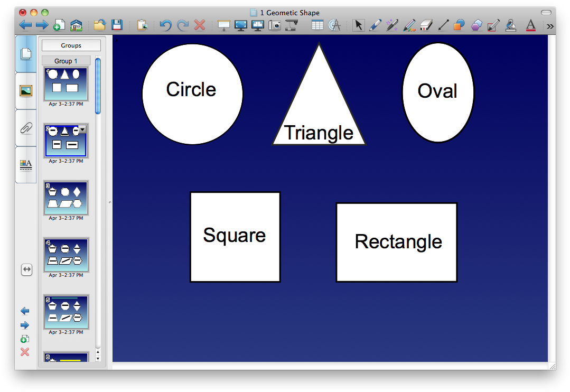Image resolution: width=570 pixels, height=392 pixels.
Task: Choose the Eraser tool
Action: (x=426, y=25)
